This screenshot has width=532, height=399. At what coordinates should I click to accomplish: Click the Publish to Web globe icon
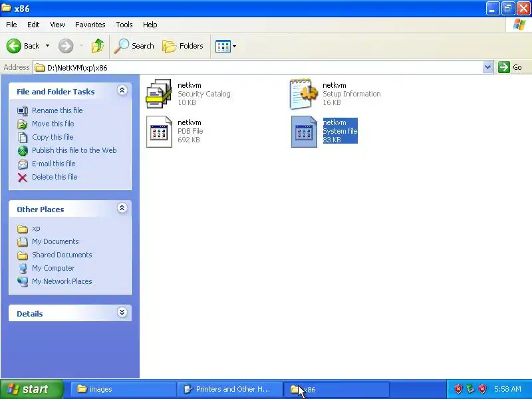pyautogui.click(x=23, y=151)
